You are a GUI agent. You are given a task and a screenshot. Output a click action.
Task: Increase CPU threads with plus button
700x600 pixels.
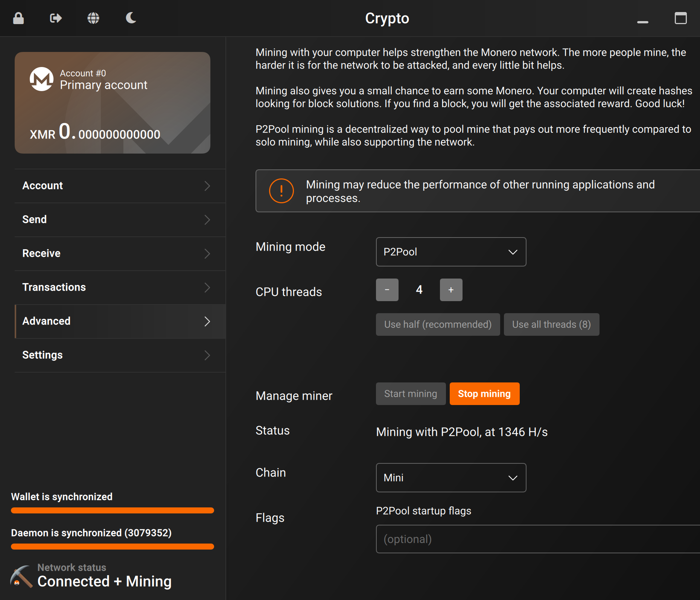(451, 290)
